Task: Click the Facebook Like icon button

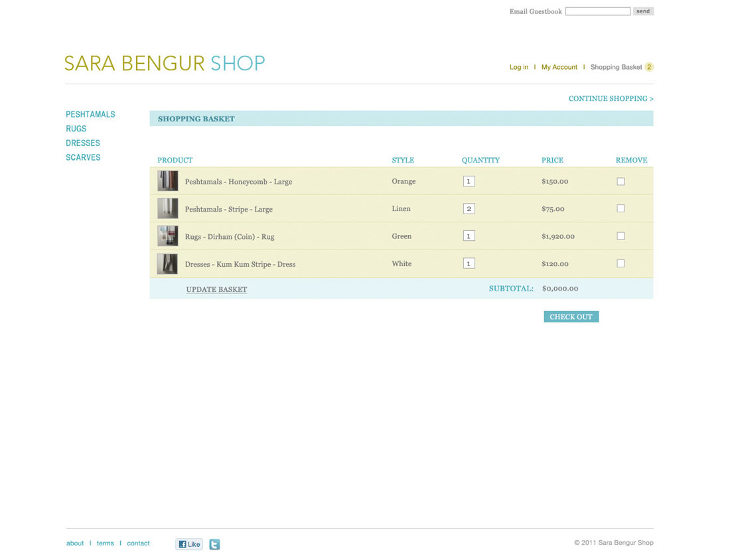Action: click(189, 544)
